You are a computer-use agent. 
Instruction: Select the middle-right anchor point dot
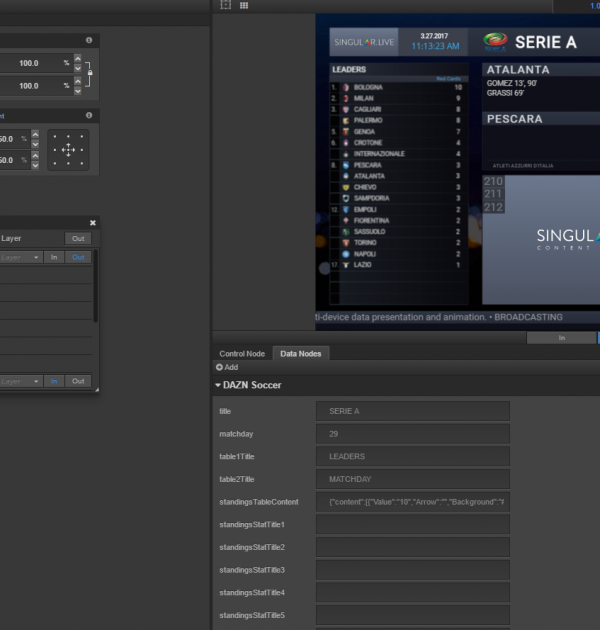(82, 150)
